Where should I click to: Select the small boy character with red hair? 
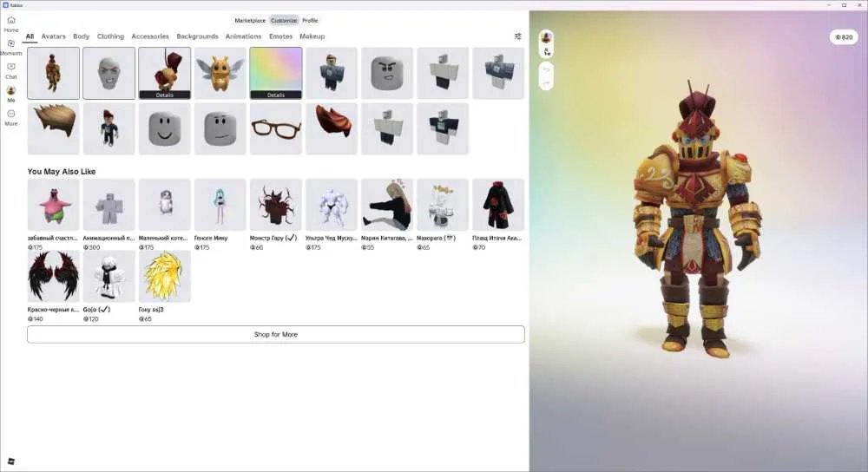click(109, 128)
